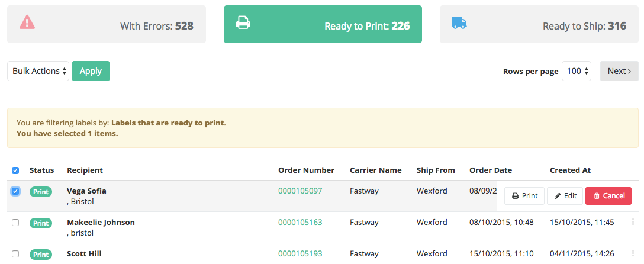The width and height of the screenshot is (644, 264).
Task: Open the three-dot menu for Makeelie Johnson
Action: point(633,222)
